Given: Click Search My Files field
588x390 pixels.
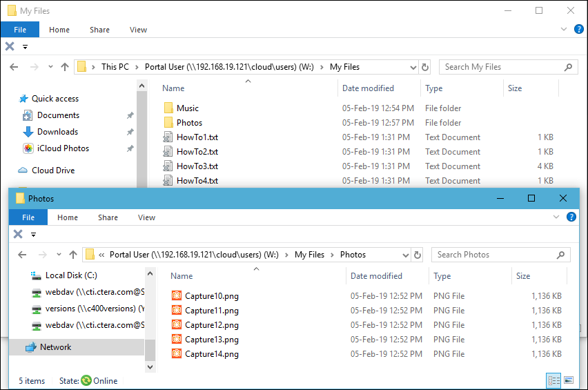Looking at the screenshot, I should [508, 67].
